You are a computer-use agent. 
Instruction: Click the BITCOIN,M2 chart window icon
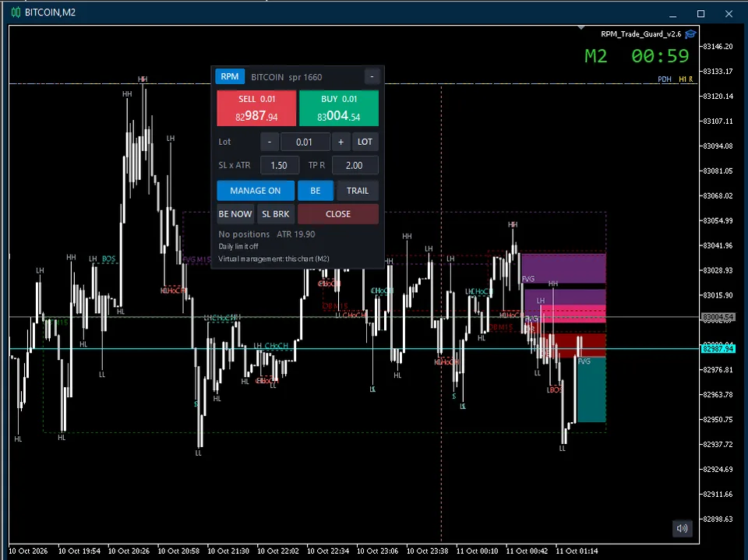click(16, 12)
